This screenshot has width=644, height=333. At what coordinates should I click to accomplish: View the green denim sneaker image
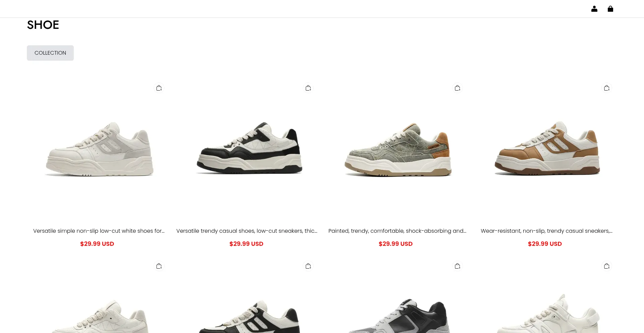[398, 150]
